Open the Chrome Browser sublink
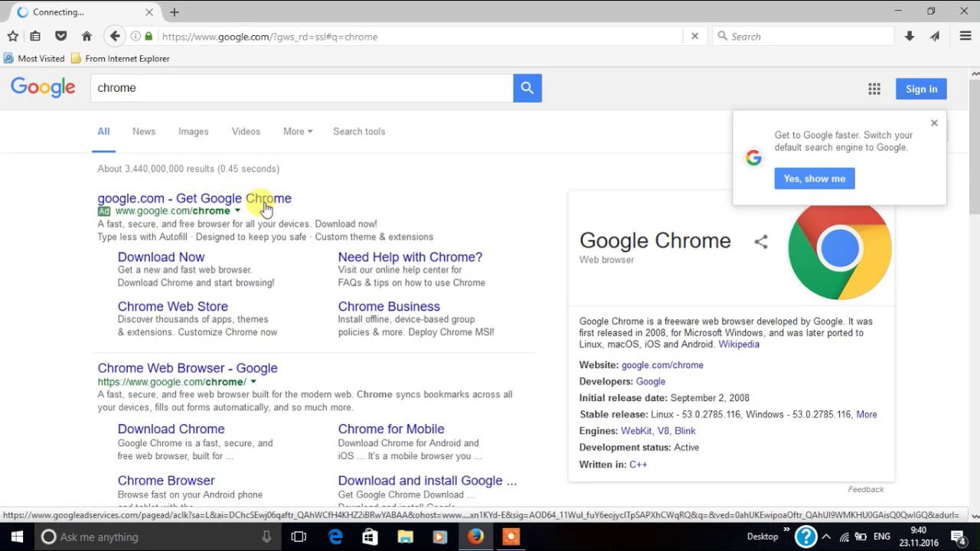Image resolution: width=980 pixels, height=551 pixels. tap(166, 481)
